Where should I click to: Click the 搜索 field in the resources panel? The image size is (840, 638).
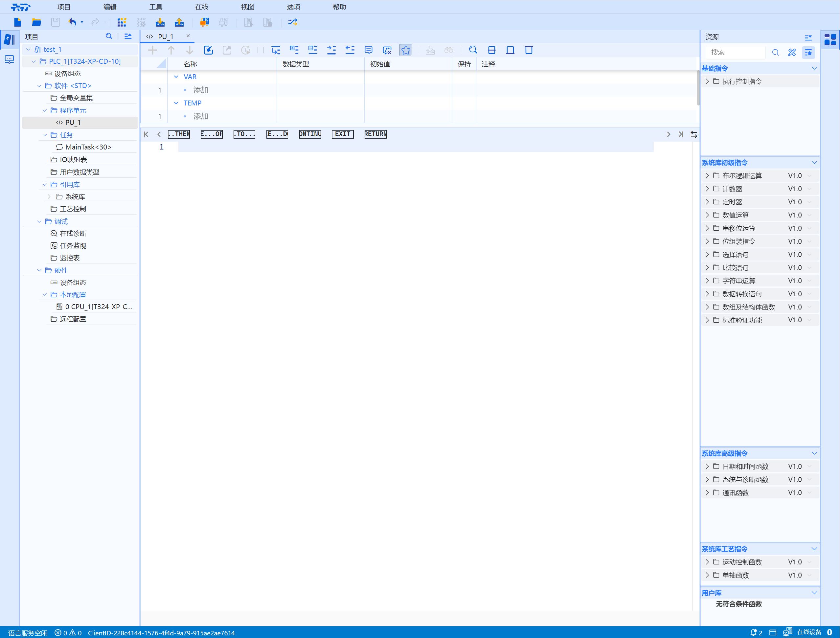(x=735, y=53)
